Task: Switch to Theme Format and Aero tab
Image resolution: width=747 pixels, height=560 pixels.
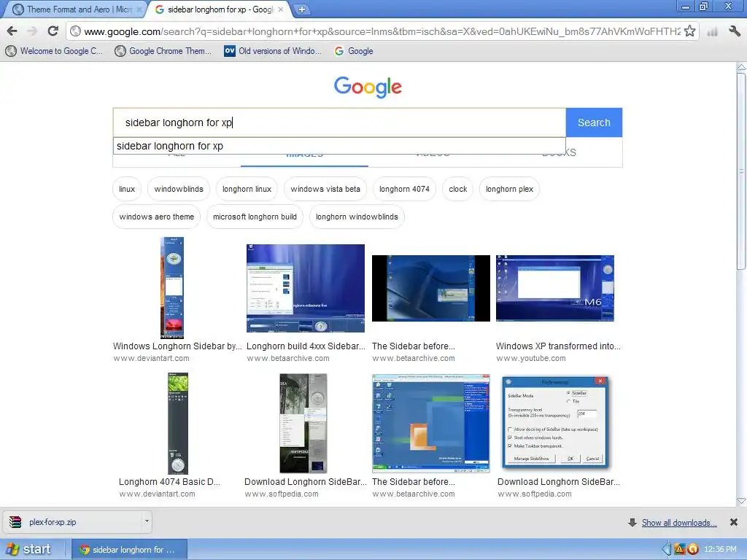Action: click(x=75, y=9)
